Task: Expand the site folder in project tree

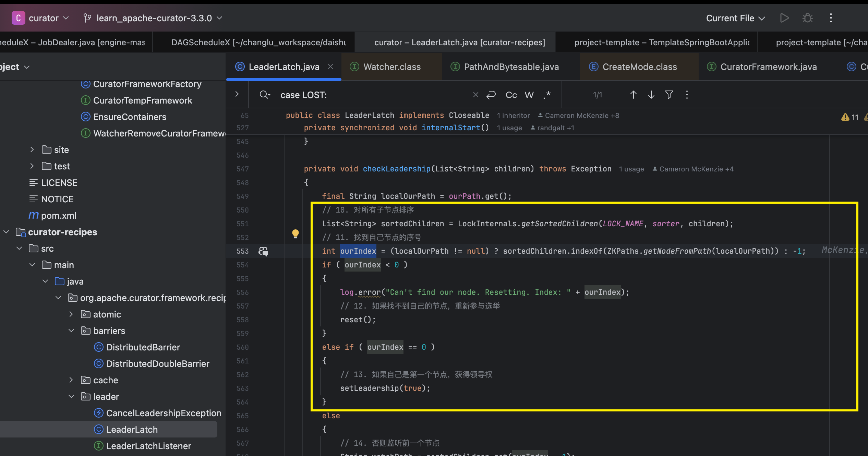Action: click(x=32, y=149)
